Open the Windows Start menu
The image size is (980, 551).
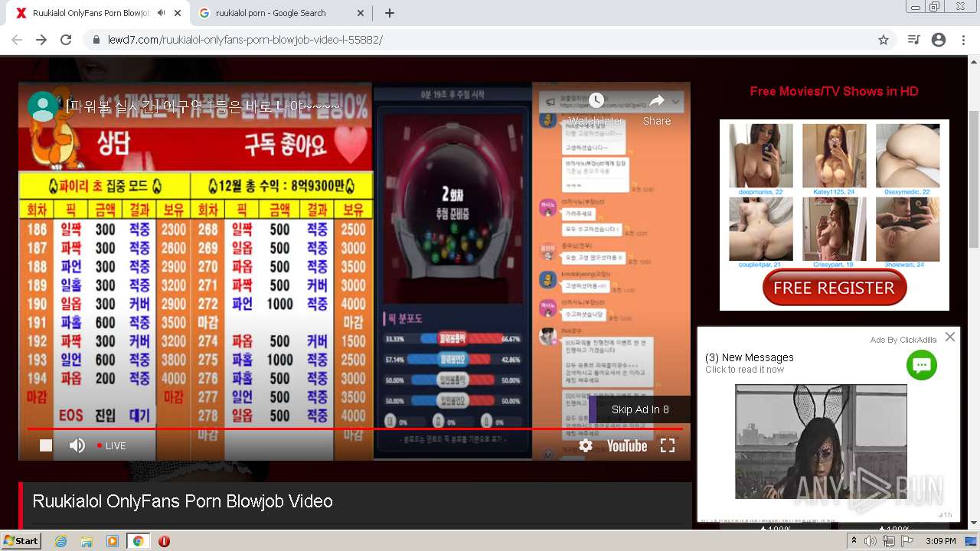pyautogui.click(x=21, y=540)
